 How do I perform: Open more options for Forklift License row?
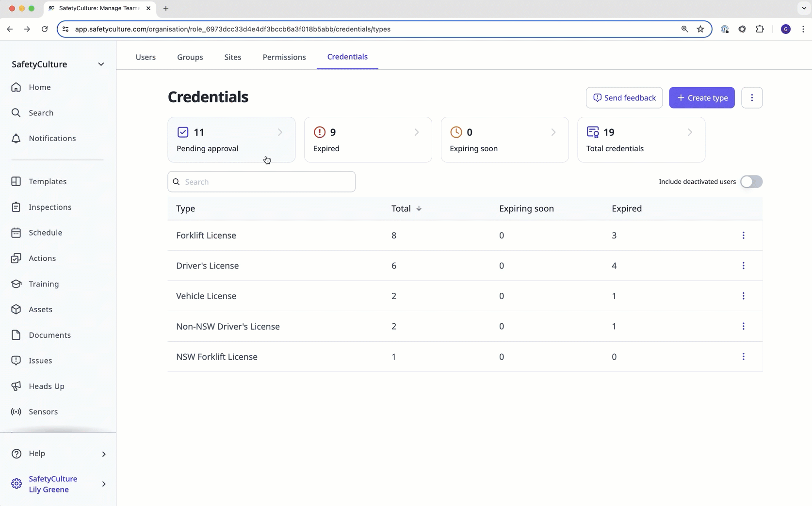[x=743, y=236]
